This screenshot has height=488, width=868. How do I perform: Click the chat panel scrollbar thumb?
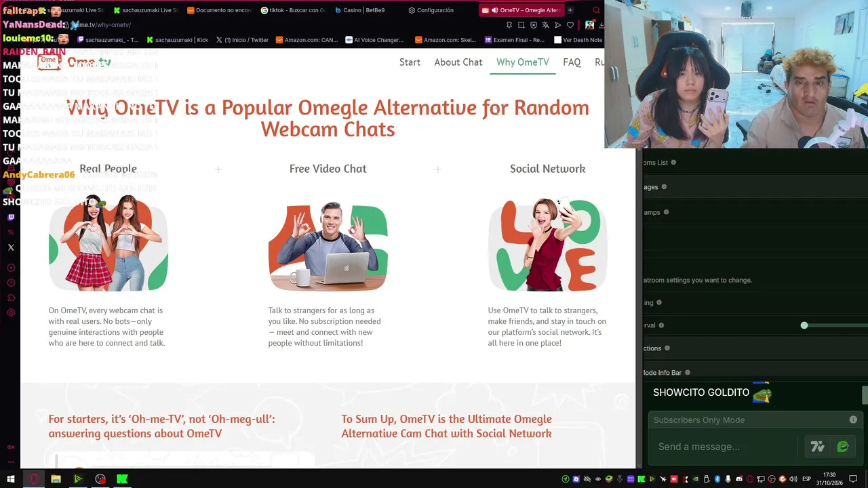[865, 394]
